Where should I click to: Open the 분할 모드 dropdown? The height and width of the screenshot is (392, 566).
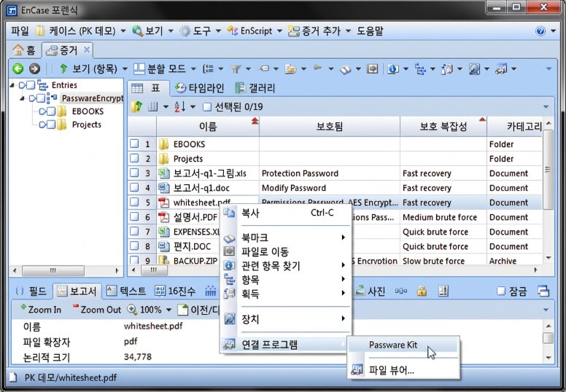point(193,68)
